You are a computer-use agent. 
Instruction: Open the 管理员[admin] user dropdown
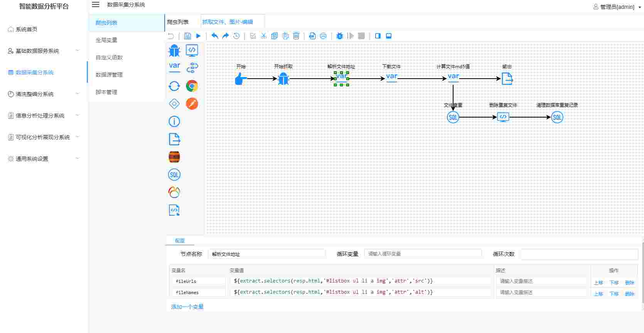pos(617,7)
